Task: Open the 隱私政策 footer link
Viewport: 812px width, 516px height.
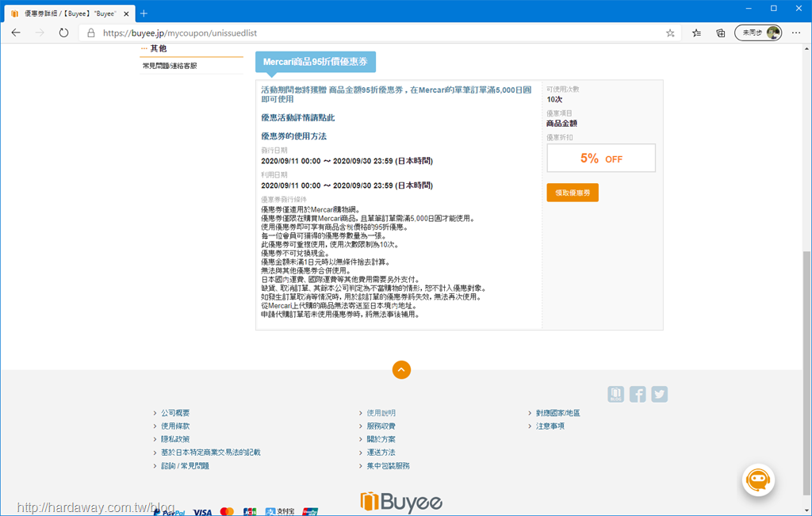Action: [x=175, y=439]
